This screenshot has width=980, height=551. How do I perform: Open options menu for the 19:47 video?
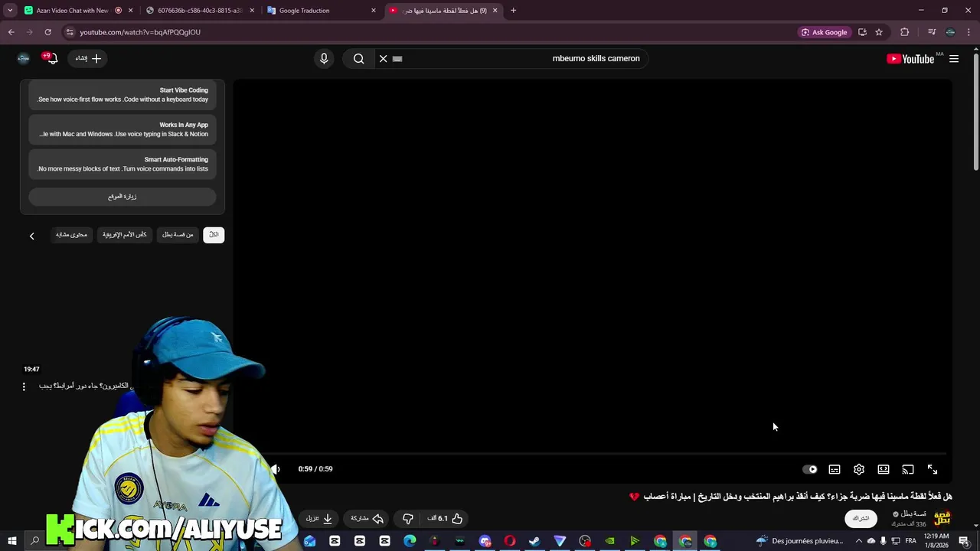pos(24,386)
